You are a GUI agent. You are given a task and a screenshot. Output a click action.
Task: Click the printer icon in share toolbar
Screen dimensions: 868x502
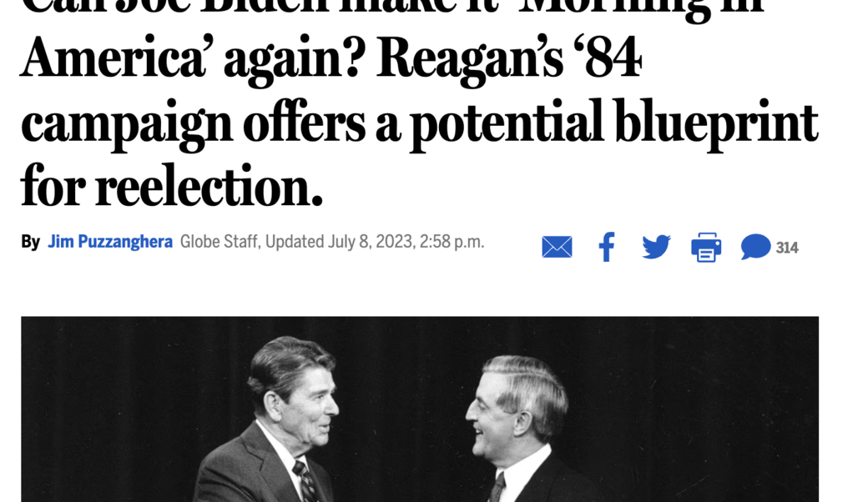pos(706,247)
